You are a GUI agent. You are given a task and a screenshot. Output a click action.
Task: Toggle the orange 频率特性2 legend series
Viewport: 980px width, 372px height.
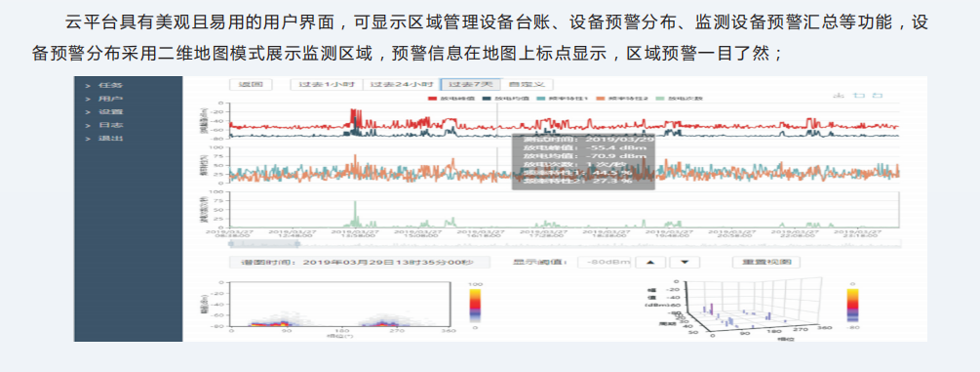(x=621, y=99)
